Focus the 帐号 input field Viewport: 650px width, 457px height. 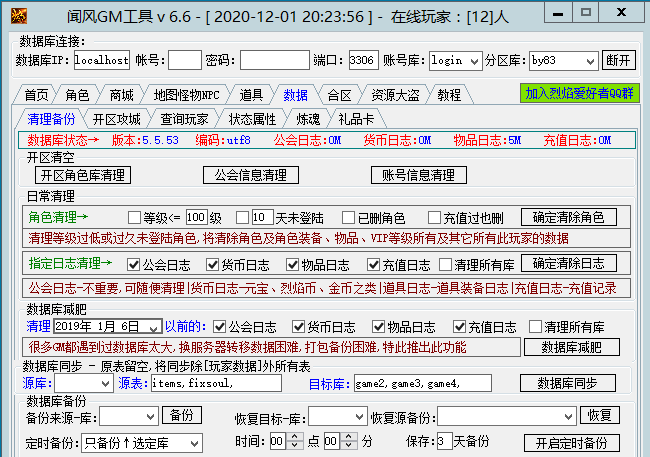click(x=185, y=60)
